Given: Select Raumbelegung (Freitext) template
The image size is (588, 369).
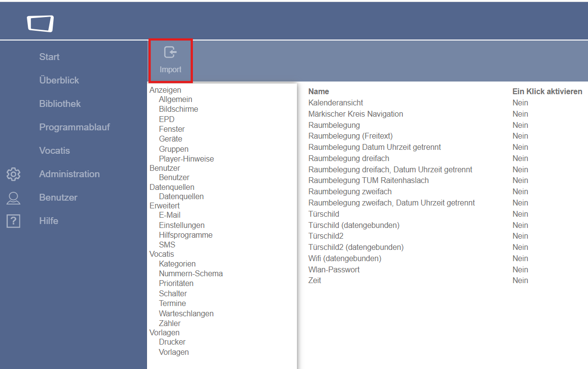Looking at the screenshot, I should click(x=351, y=136).
